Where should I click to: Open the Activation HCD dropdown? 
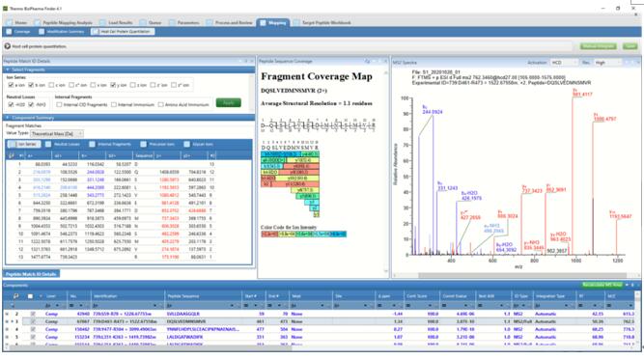point(564,63)
